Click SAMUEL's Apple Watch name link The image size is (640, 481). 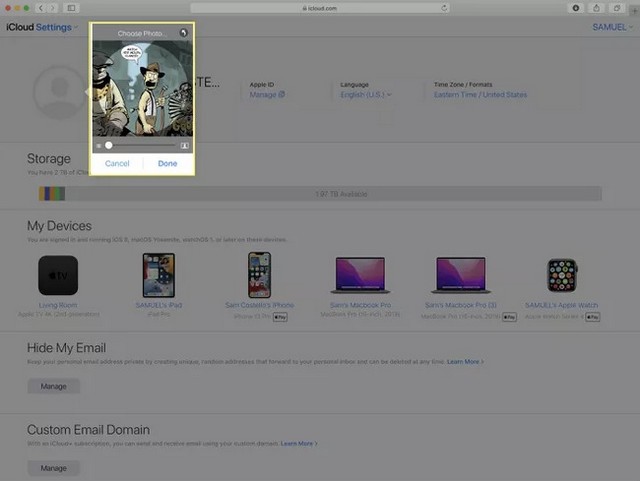coord(562,305)
